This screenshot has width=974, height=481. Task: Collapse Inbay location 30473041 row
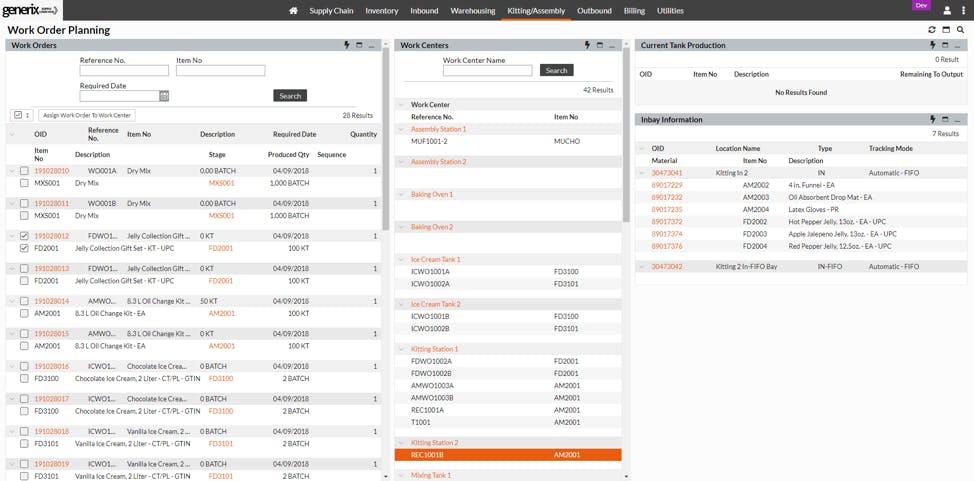[x=642, y=173]
